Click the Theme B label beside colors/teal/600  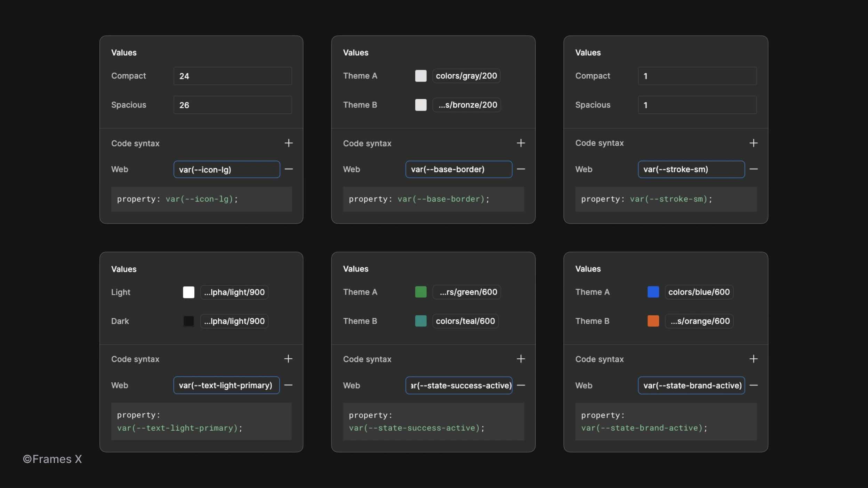[x=360, y=321]
